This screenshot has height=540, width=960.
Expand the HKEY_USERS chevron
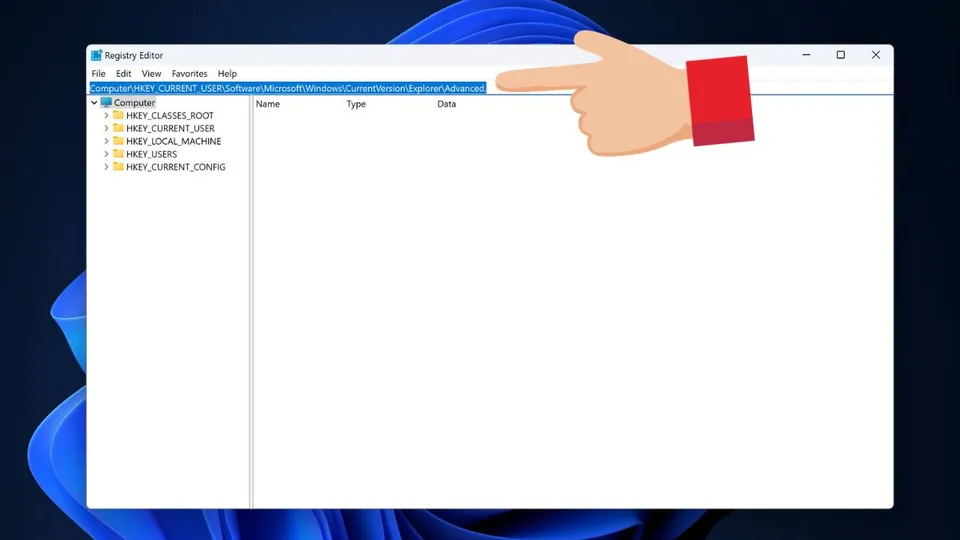click(107, 154)
